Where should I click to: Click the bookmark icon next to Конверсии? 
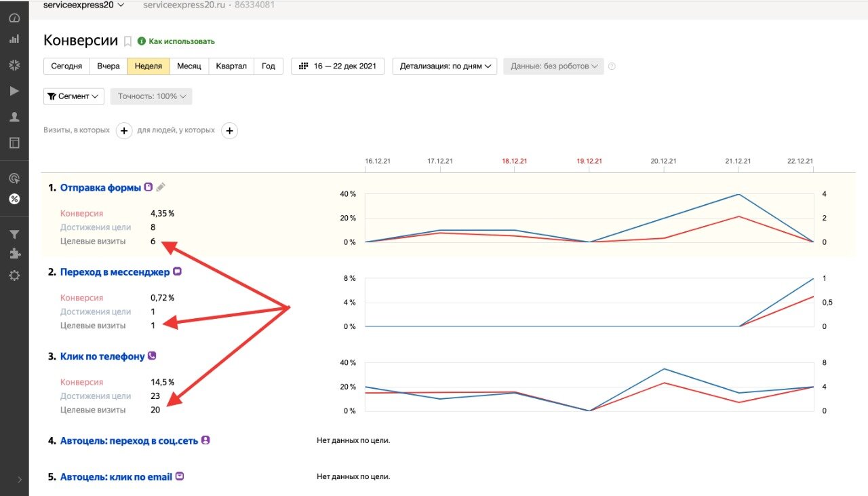pyautogui.click(x=127, y=41)
